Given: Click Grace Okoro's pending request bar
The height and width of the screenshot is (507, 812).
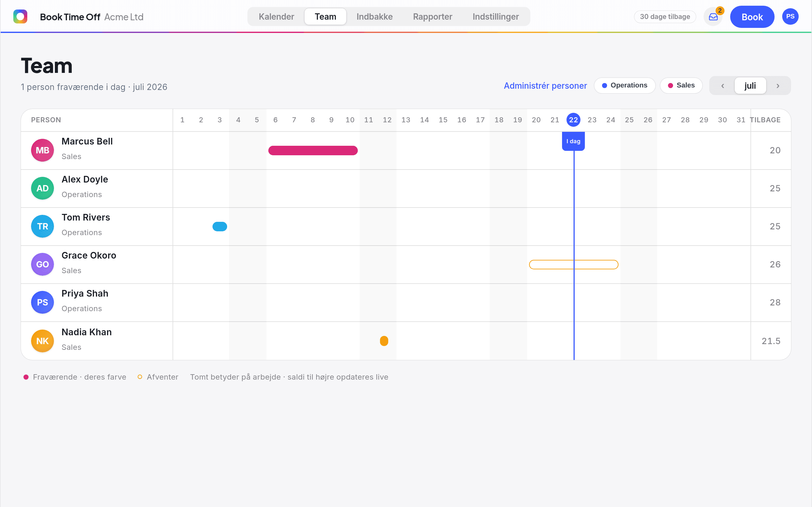Looking at the screenshot, I should [x=573, y=265].
